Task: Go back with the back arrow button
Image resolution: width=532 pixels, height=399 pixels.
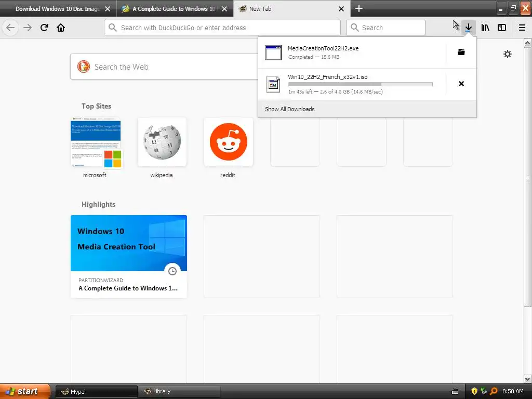Action: (x=10, y=28)
